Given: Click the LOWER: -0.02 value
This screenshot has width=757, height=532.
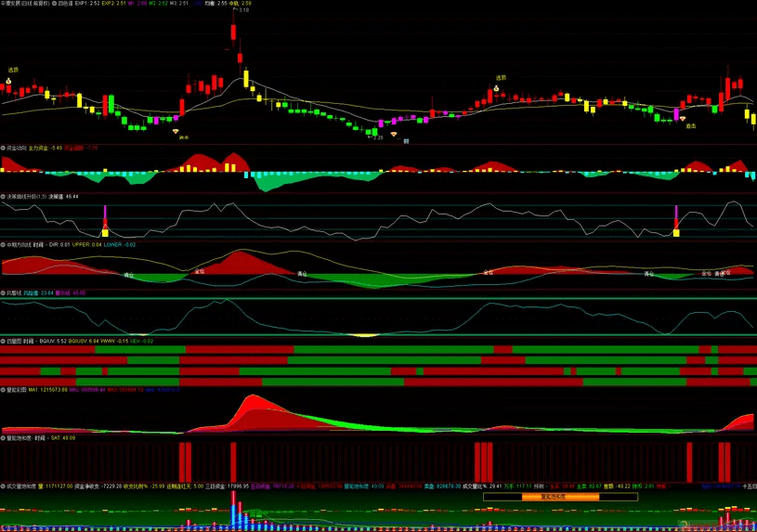Looking at the screenshot, I should click(x=120, y=245).
